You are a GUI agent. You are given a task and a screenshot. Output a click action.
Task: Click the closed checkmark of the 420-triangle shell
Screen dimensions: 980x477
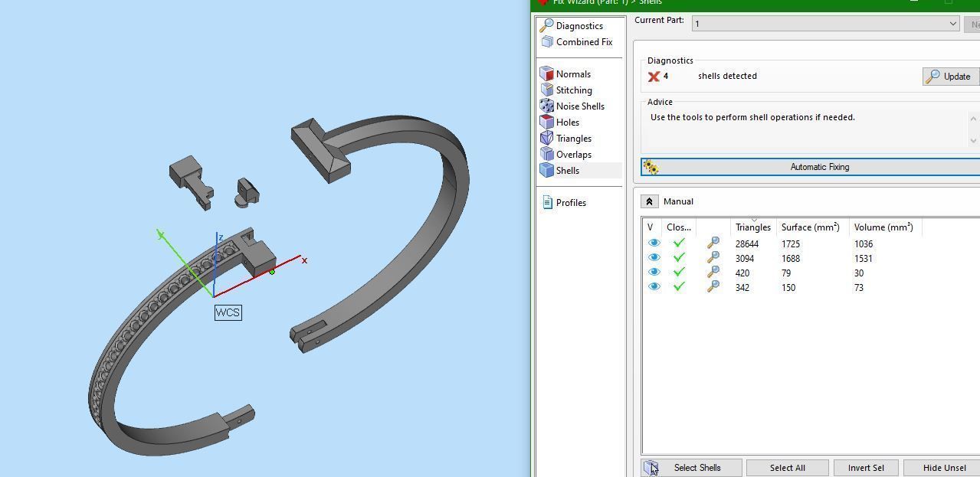click(x=678, y=273)
